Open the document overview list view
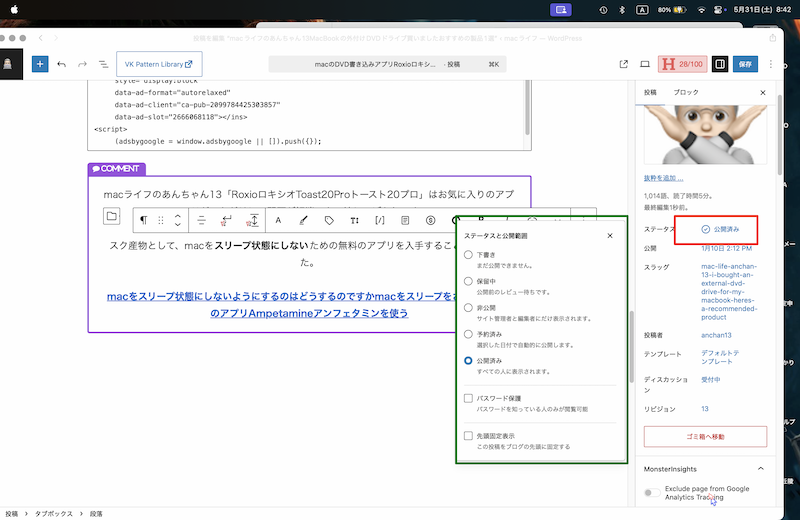Screen dimensions: 800x520 [x=103, y=64]
